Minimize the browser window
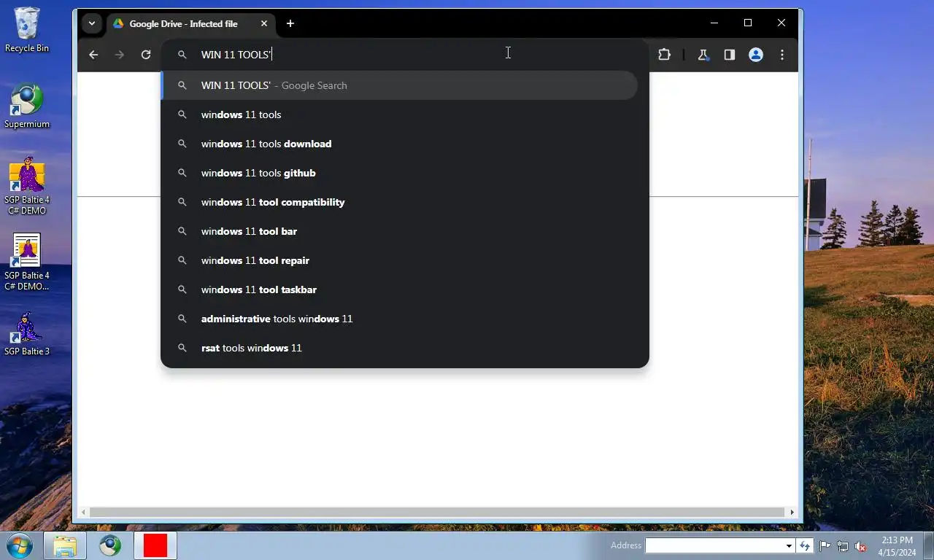 coord(714,23)
